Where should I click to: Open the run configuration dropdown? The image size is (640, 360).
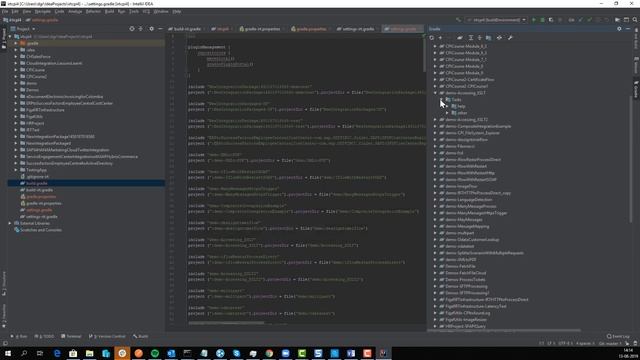click(x=497, y=20)
